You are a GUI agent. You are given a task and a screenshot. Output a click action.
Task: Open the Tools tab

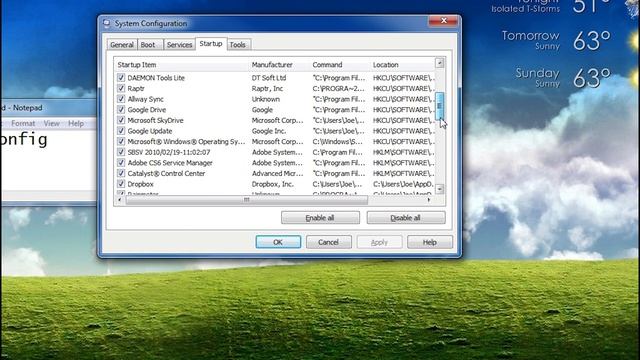click(x=238, y=45)
